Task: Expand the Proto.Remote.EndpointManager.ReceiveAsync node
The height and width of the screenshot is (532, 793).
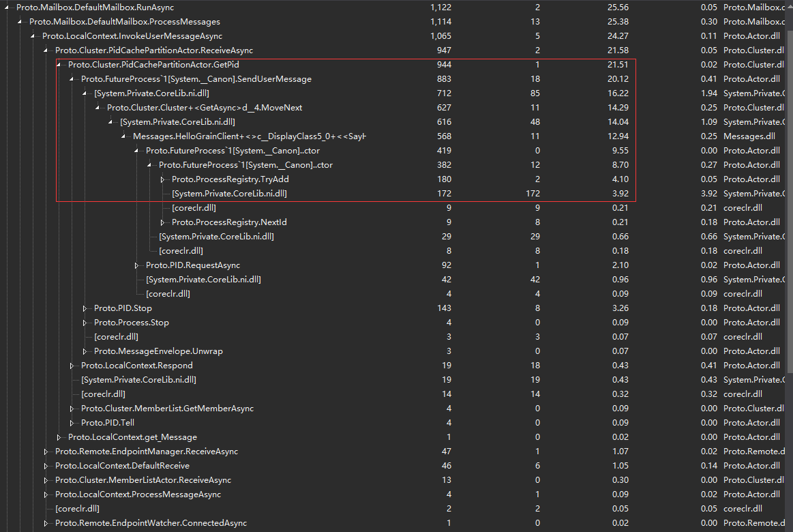Action: point(45,451)
